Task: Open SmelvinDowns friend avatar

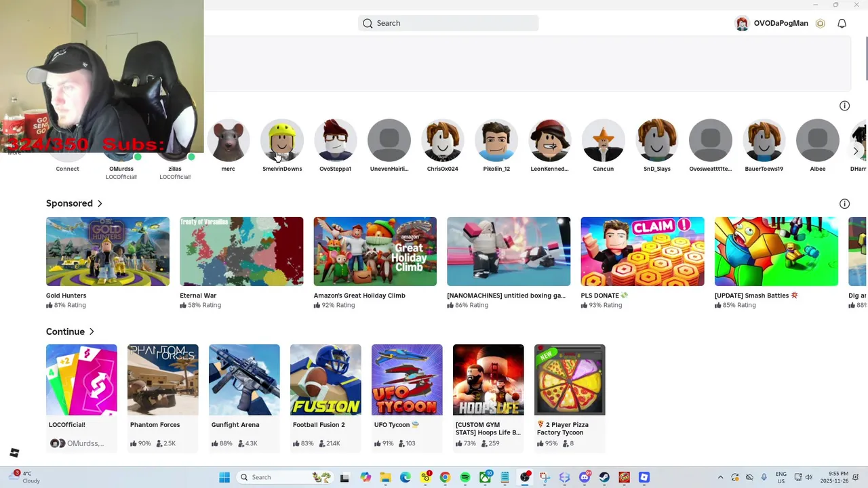Action: click(x=282, y=140)
